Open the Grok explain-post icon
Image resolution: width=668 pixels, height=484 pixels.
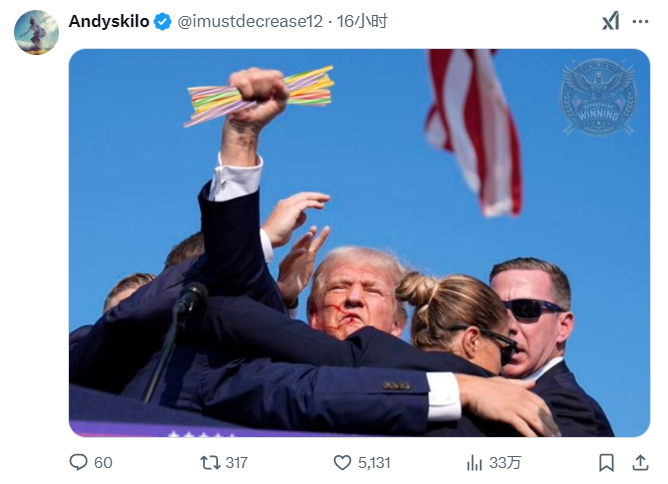[610, 21]
